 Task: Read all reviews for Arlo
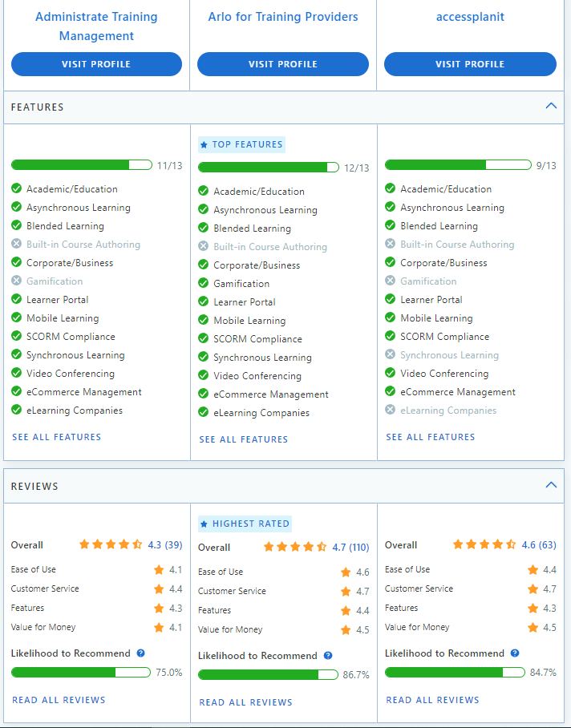246,702
